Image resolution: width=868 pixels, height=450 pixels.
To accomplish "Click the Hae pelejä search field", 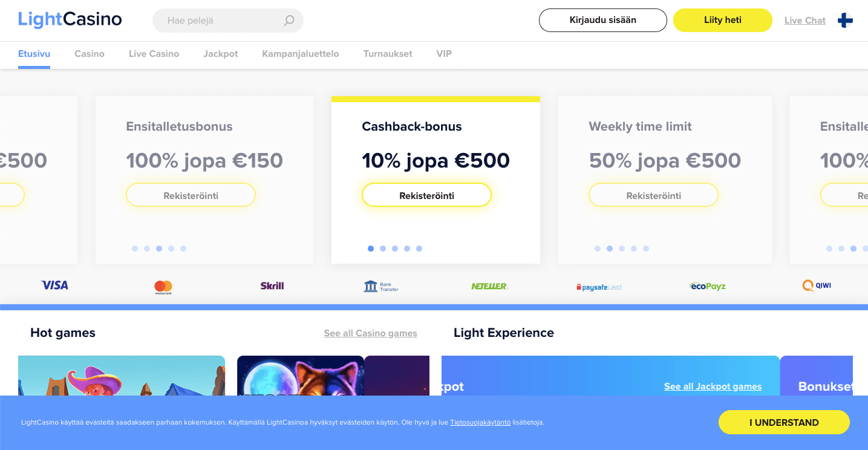I will (228, 21).
